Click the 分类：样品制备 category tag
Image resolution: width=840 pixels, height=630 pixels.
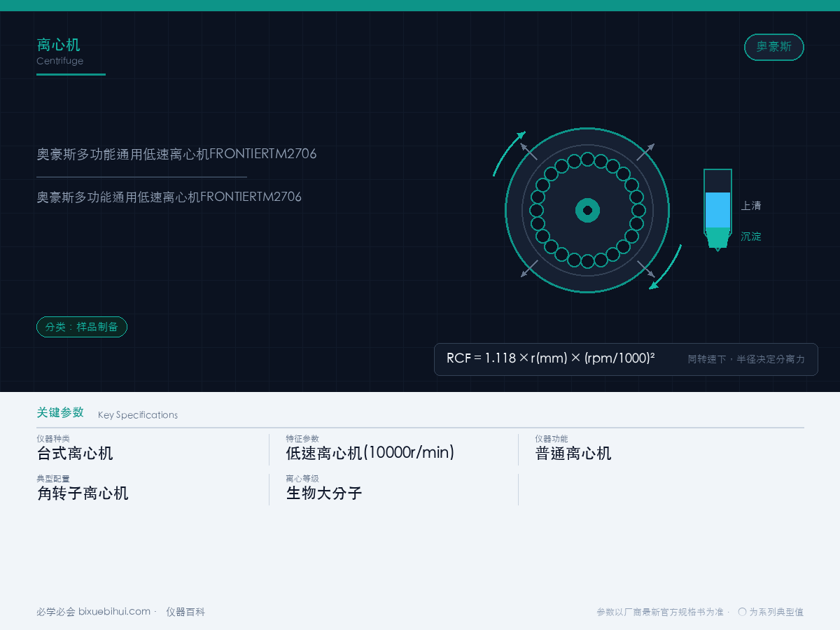[82, 327]
